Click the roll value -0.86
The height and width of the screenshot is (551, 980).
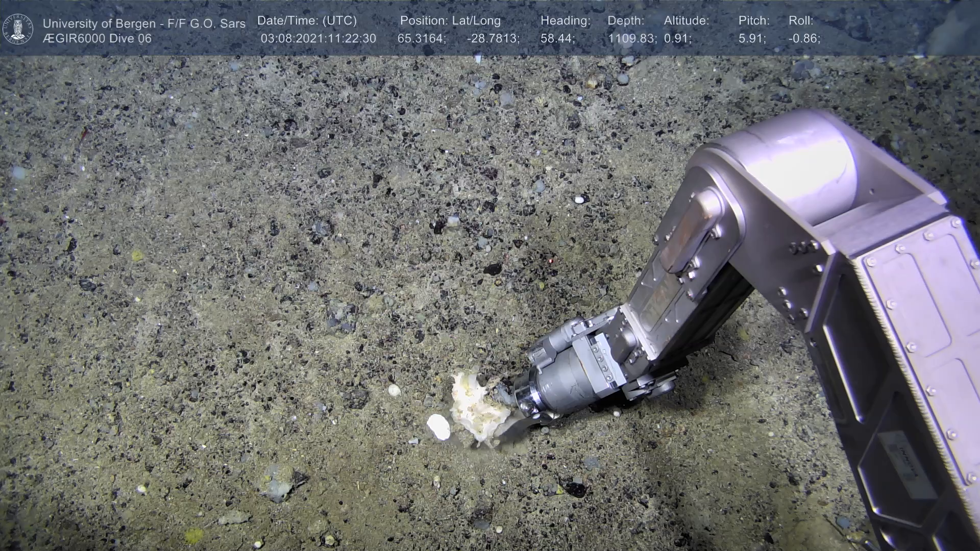tap(804, 39)
